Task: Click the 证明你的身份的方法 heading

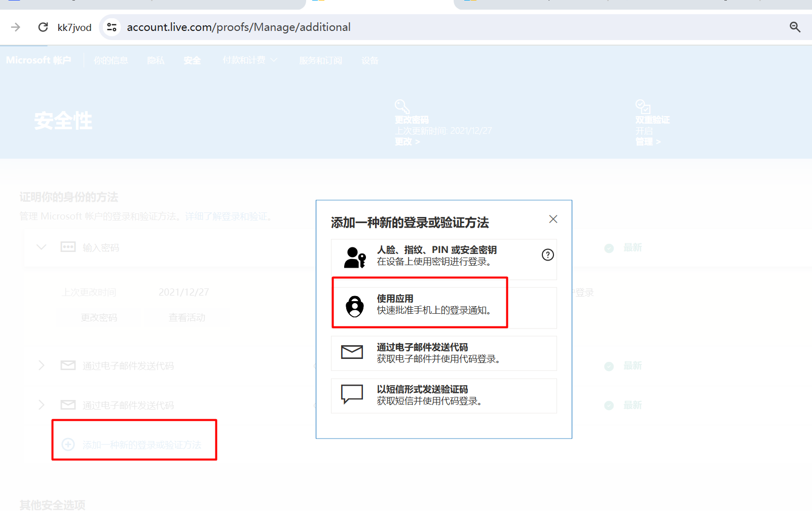Action: tap(69, 197)
